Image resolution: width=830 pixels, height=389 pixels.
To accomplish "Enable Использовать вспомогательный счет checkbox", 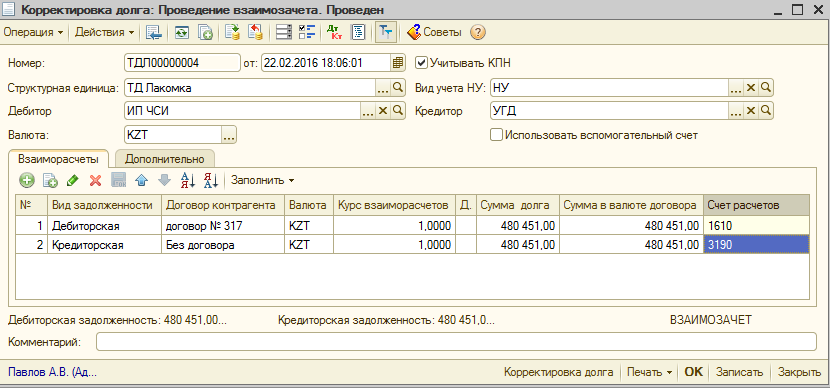I will [496, 135].
